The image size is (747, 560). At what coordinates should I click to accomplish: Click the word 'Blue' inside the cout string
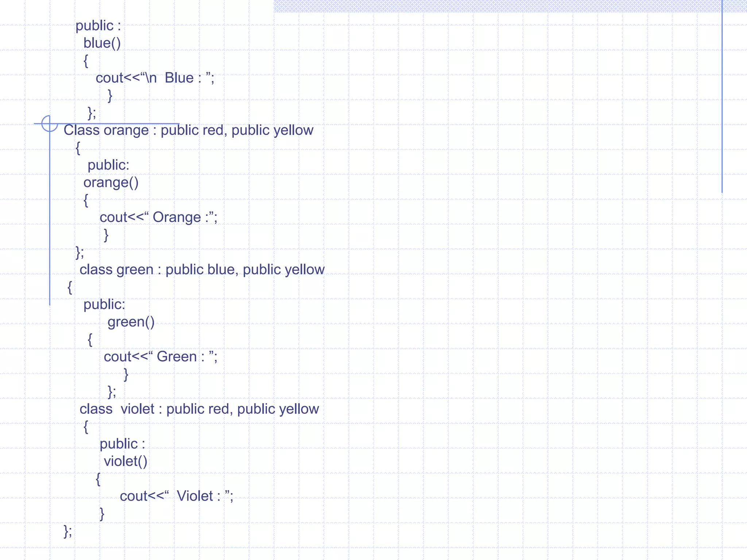pyautogui.click(x=179, y=78)
